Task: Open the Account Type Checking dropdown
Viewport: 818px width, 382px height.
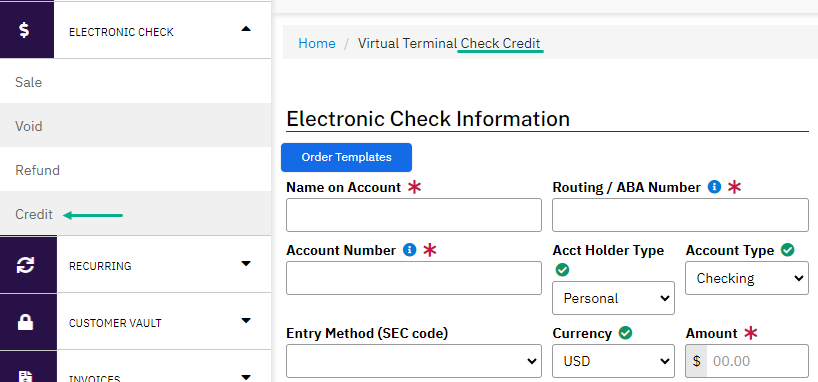Action: (x=747, y=278)
